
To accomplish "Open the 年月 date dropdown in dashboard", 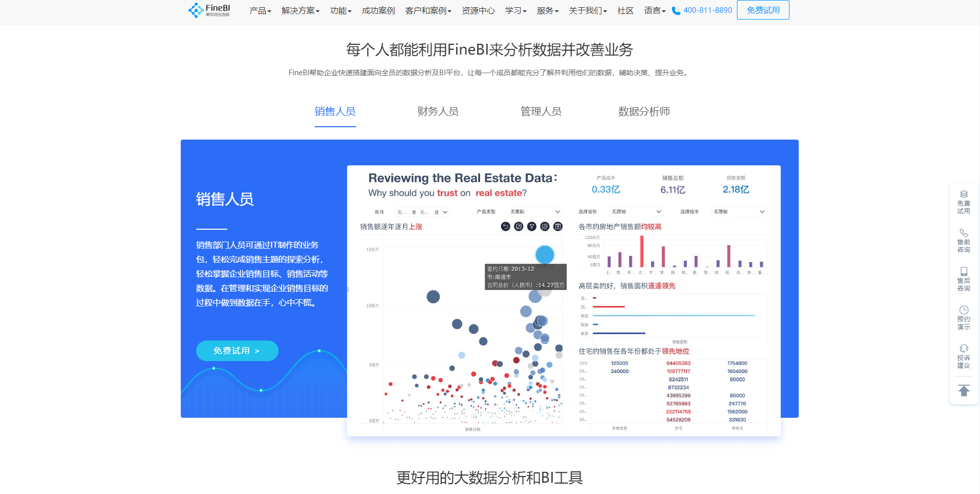I will [x=422, y=212].
